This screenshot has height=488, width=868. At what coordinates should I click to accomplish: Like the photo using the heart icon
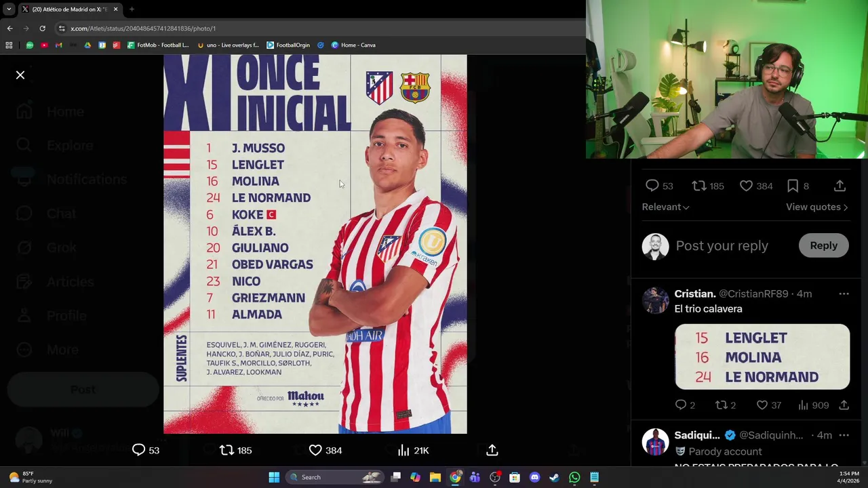(x=315, y=450)
